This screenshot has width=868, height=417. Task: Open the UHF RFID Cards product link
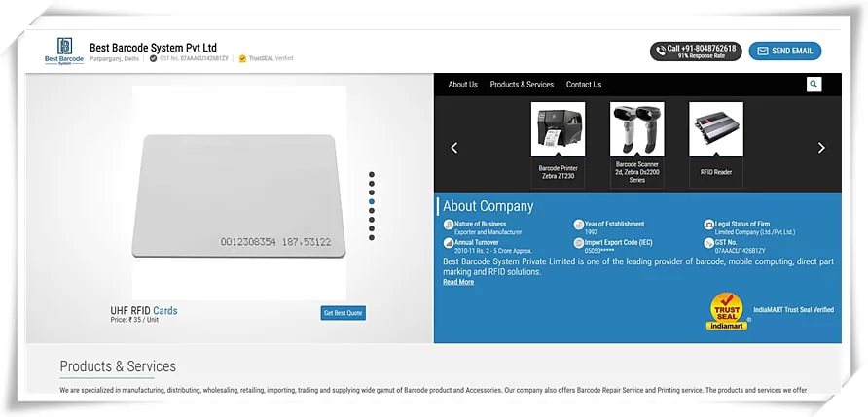[144, 311]
